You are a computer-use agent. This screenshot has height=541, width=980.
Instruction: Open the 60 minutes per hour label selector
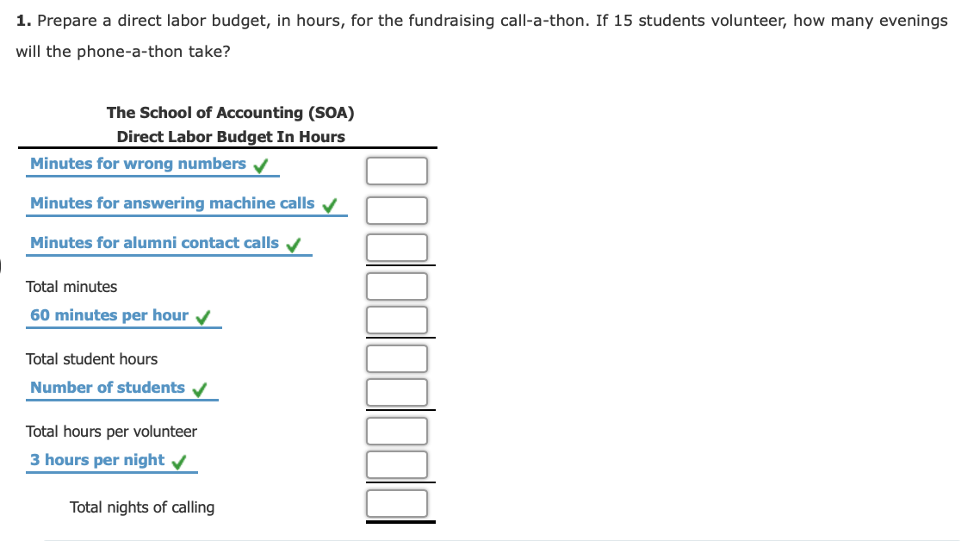109,314
